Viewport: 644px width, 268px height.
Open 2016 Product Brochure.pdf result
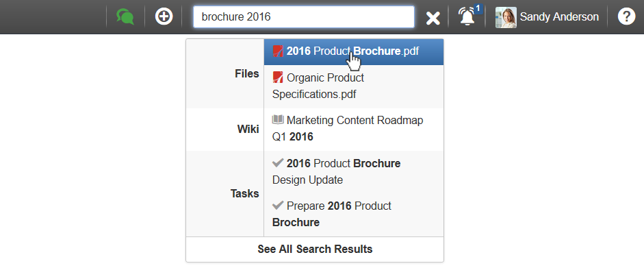tap(354, 52)
